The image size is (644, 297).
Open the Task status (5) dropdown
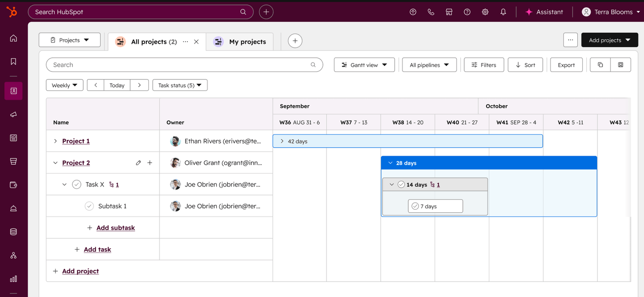point(180,85)
